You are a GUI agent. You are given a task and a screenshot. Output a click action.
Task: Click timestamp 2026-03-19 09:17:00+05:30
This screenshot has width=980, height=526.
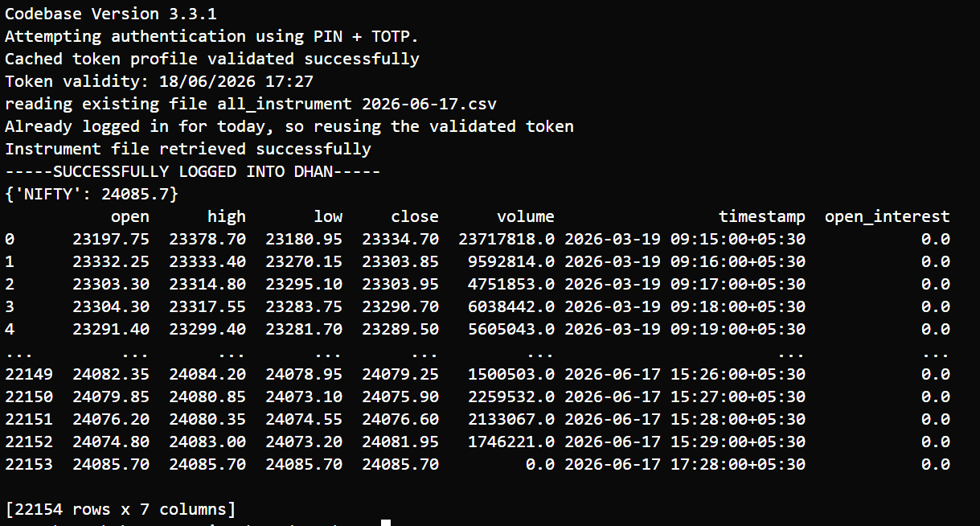point(685,284)
